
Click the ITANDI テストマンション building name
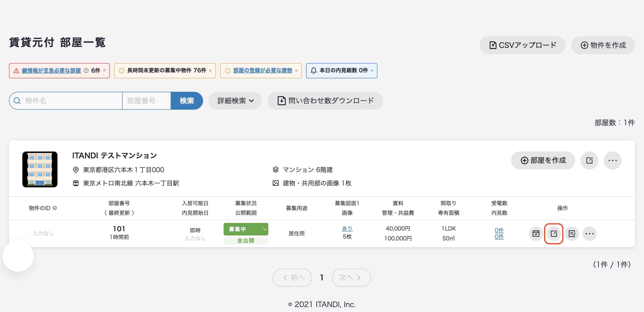(x=114, y=156)
